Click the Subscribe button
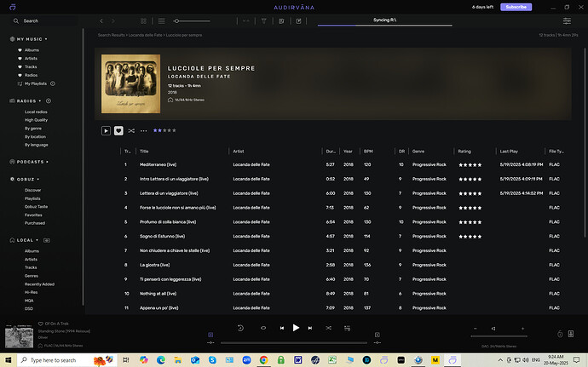 point(516,7)
